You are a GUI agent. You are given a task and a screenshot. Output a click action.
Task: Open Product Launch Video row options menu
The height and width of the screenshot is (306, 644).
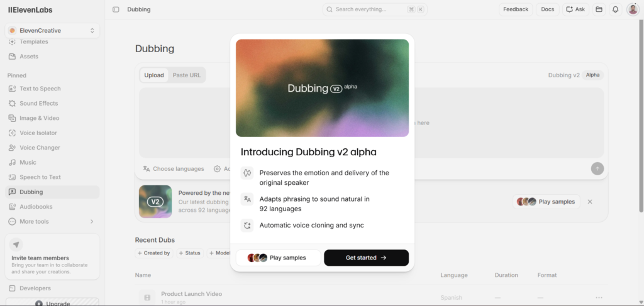pyautogui.click(x=599, y=297)
